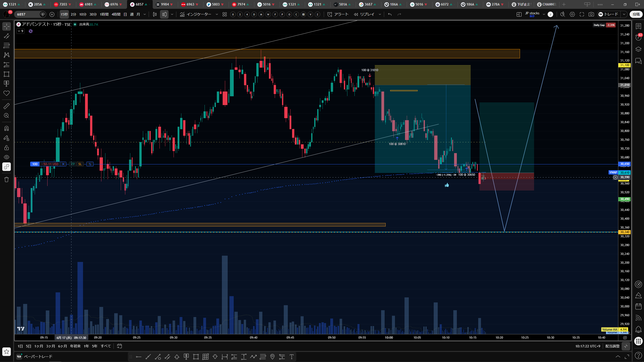Click the アラート button
644x362 pixels.
coord(338,14)
